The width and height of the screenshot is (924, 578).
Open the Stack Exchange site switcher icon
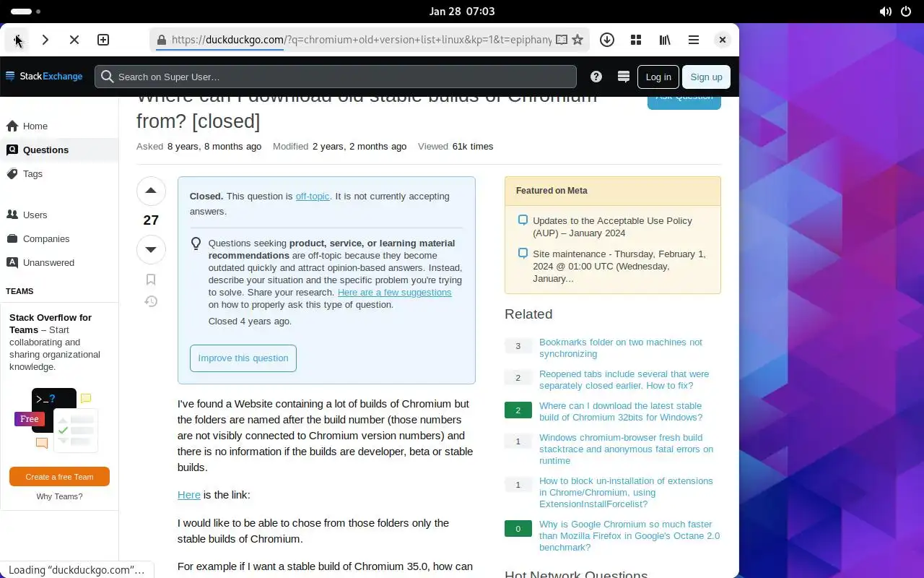click(624, 77)
